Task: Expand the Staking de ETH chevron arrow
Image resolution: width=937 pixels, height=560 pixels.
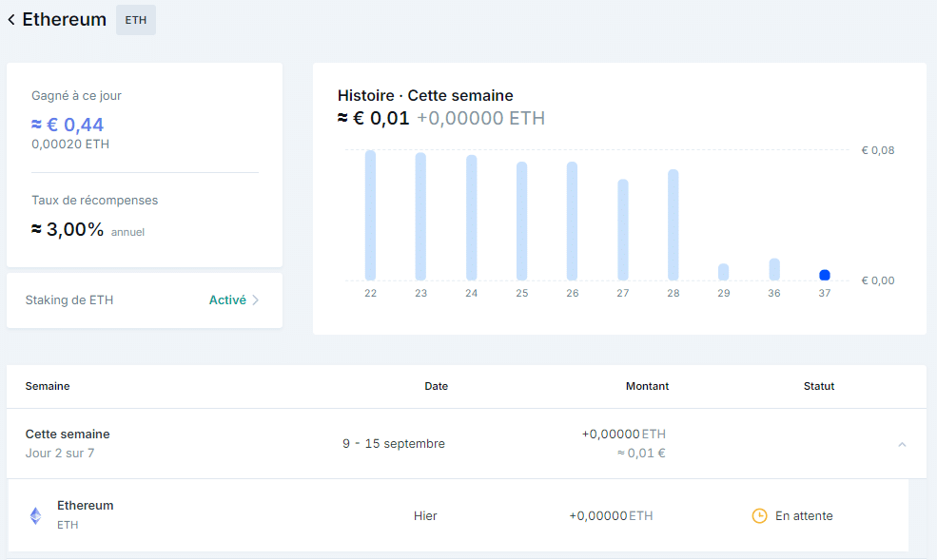Action: 256,300
